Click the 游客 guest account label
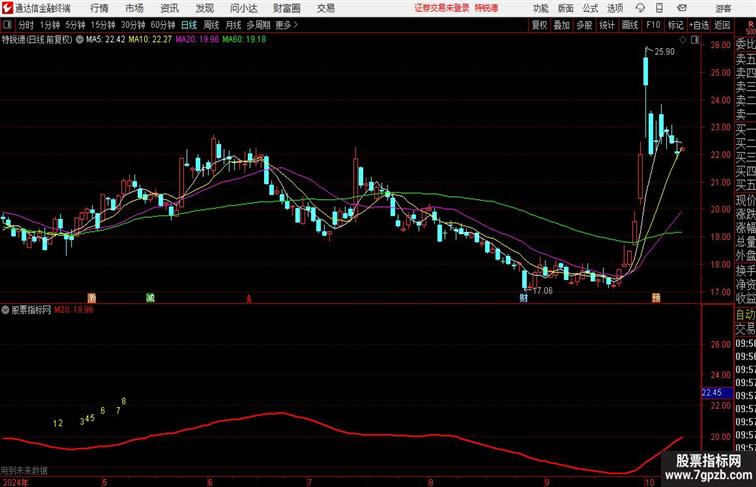 click(723, 8)
